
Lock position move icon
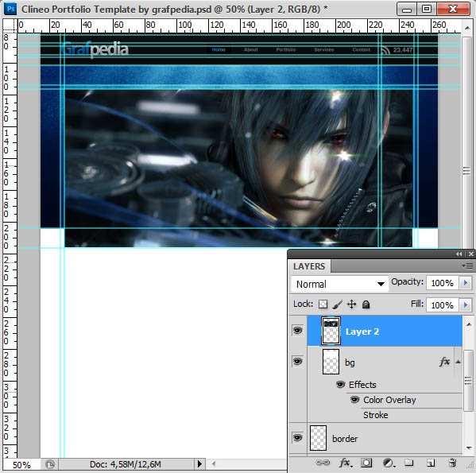tap(351, 304)
